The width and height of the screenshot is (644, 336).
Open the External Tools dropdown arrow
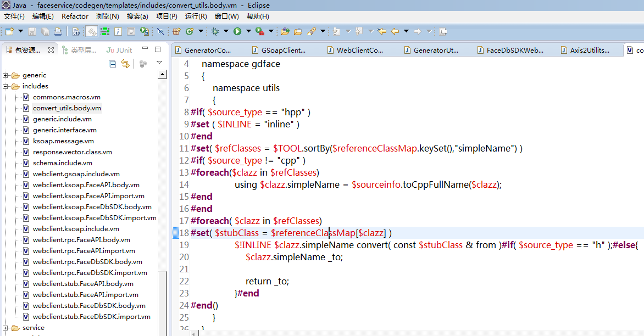271,31
